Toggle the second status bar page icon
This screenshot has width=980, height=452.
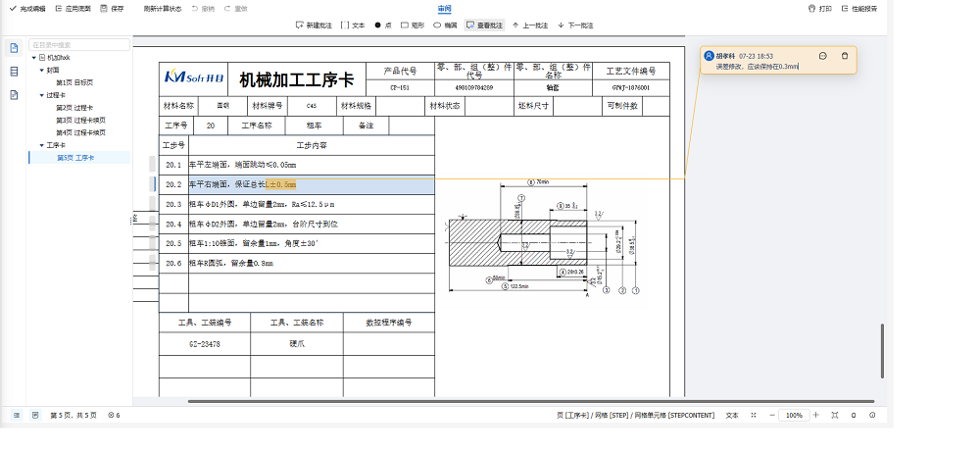[x=35, y=415]
